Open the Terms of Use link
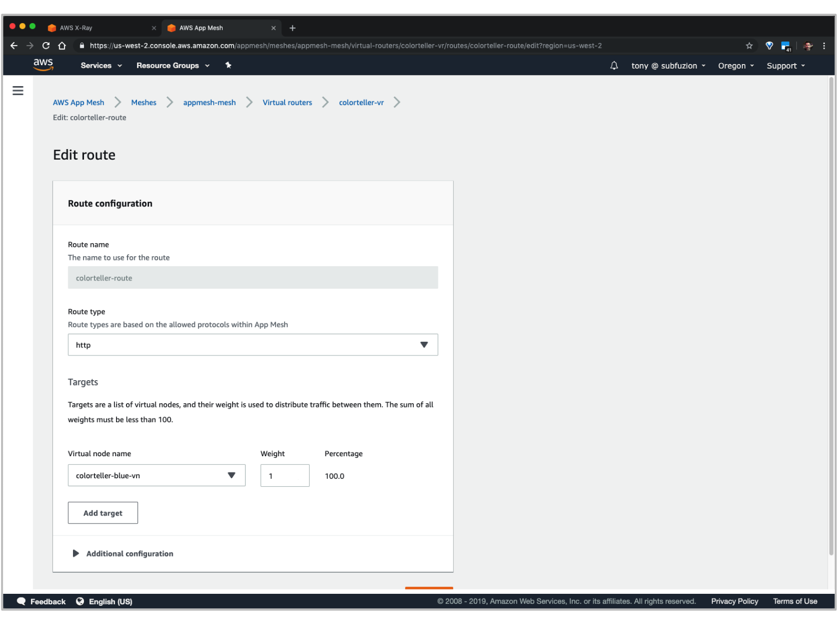Image resolution: width=840 pixels, height=640 pixels. 795,601
